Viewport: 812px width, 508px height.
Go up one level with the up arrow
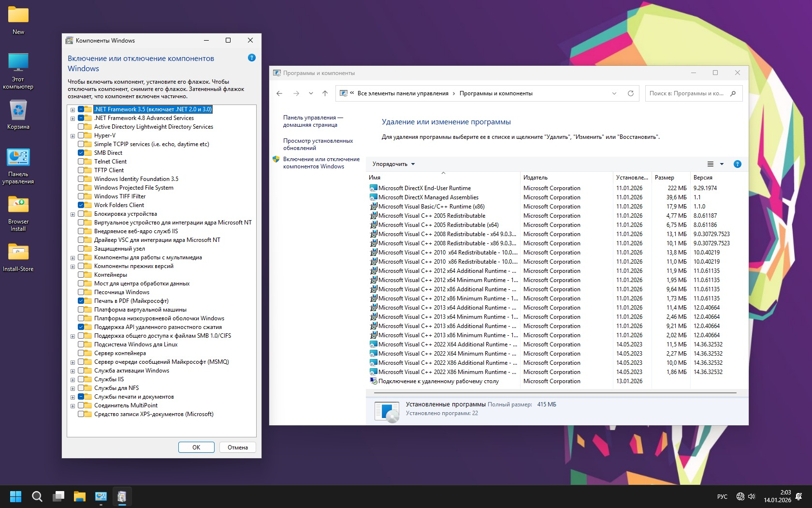pos(325,93)
